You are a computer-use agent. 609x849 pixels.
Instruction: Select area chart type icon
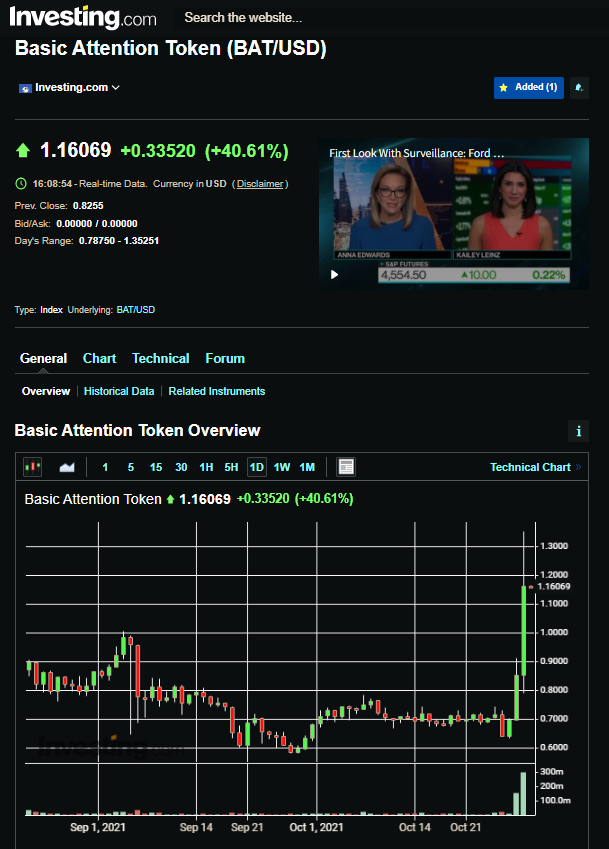67,467
